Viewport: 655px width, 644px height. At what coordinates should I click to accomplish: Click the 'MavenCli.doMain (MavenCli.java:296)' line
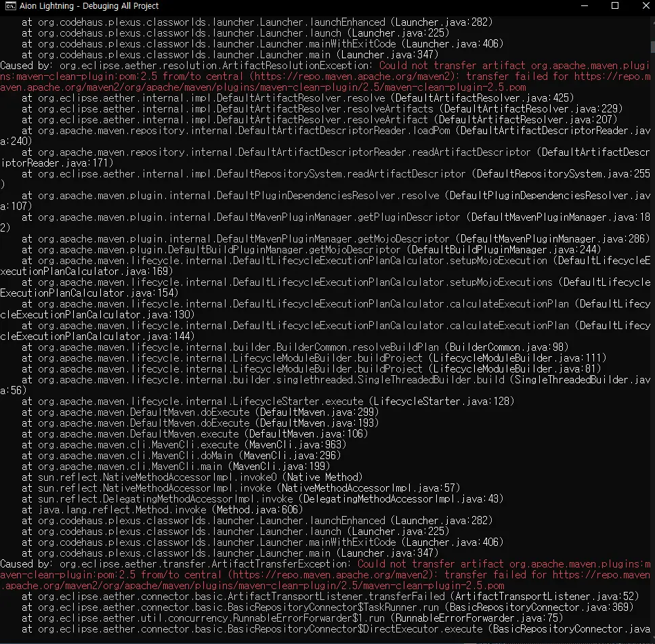(x=182, y=456)
